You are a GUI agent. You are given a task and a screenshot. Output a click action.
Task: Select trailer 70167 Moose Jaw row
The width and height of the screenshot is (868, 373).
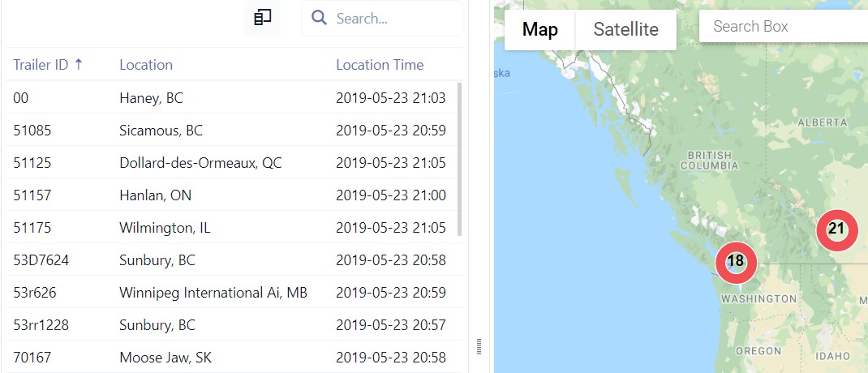(x=231, y=357)
